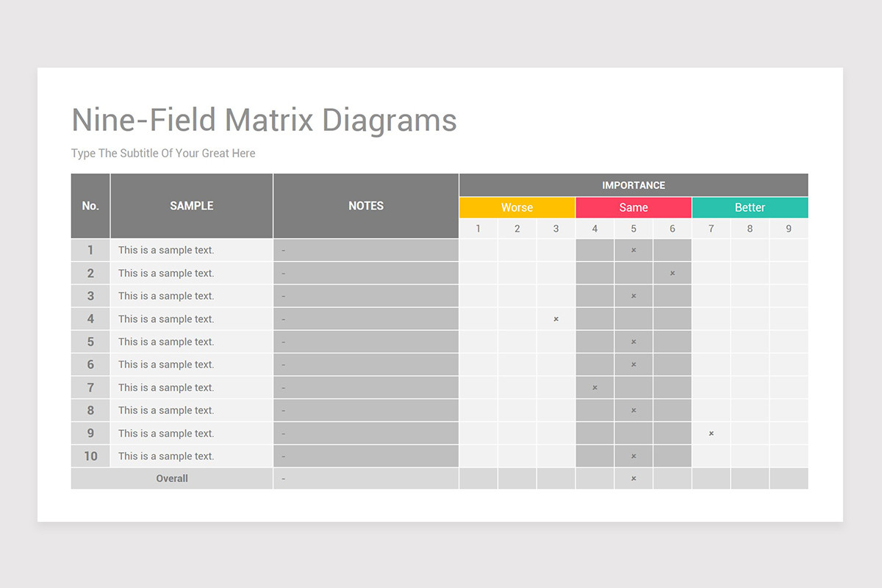Screen dimensions: 882x588
Task: Click the subtitle text under the title
Action: (162, 153)
